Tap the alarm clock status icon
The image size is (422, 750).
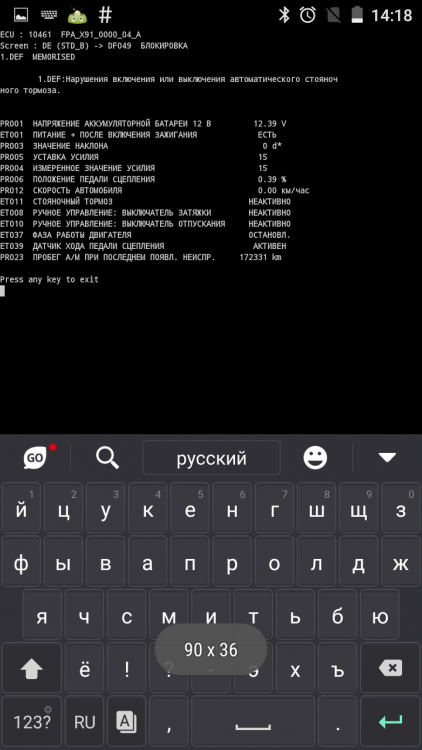[x=308, y=15]
